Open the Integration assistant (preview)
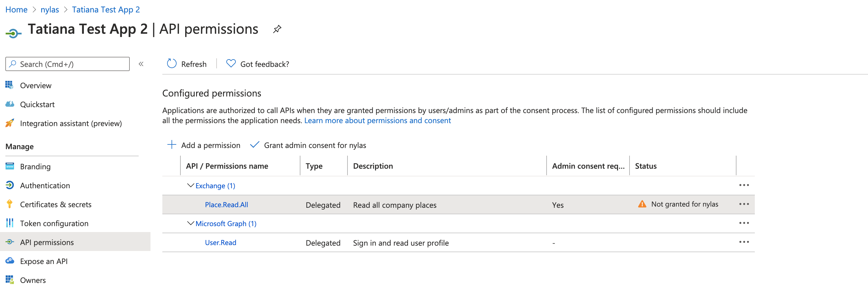Image resolution: width=868 pixels, height=293 pixels. point(71,123)
